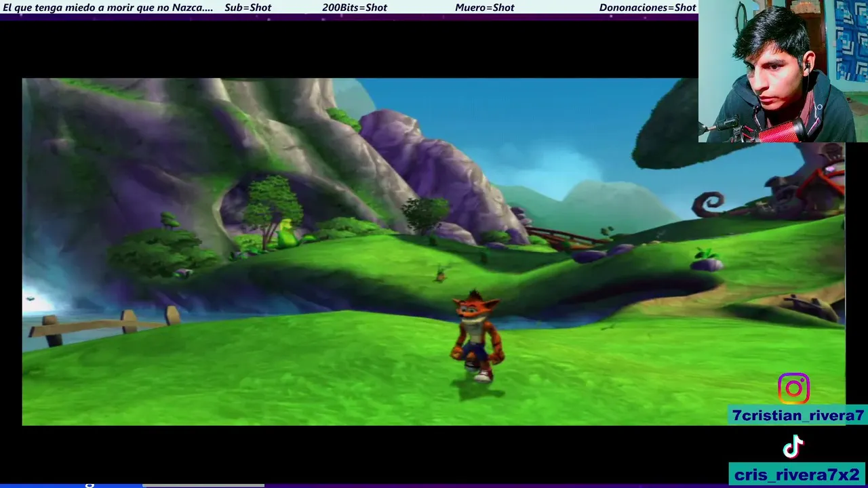Click the 'Dononaciones=Shot' ticker text
The width and height of the screenshot is (868, 488).
[x=648, y=7]
